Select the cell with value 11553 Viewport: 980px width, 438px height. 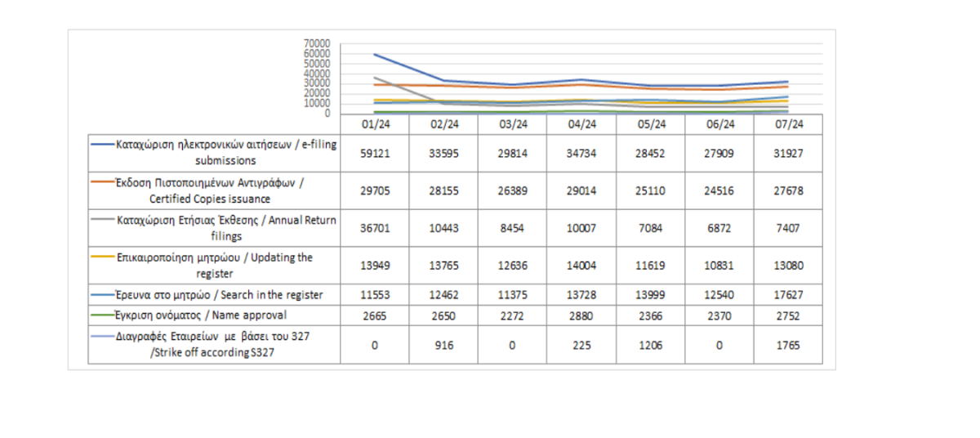tap(375, 294)
